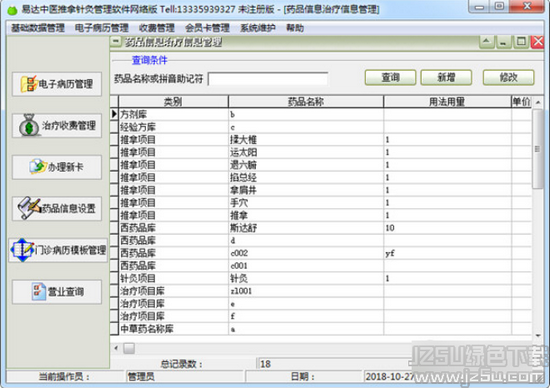Select the 斯达舒 cell

pos(306,228)
